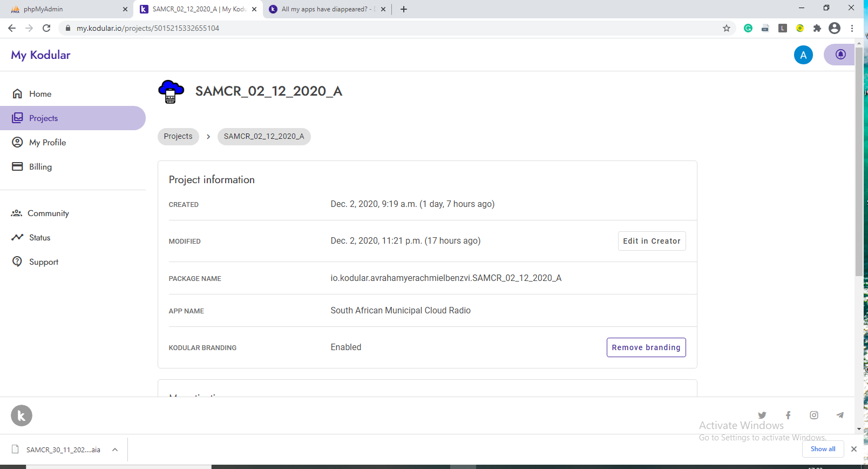Click the Projects breadcrumb chip
868x469 pixels.
click(x=178, y=136)
